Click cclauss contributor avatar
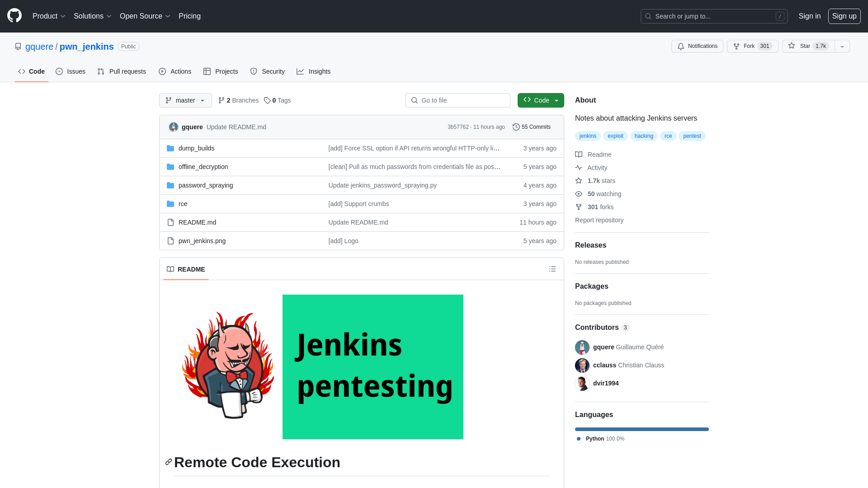Viewport: 868px width, 488px height. pyautogui.click(x=582, y=365)
